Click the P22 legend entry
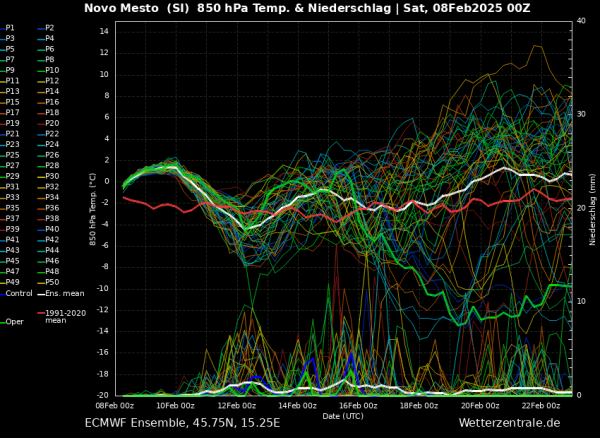This screenshot has height=438, width=600. (x=48, y=134)
